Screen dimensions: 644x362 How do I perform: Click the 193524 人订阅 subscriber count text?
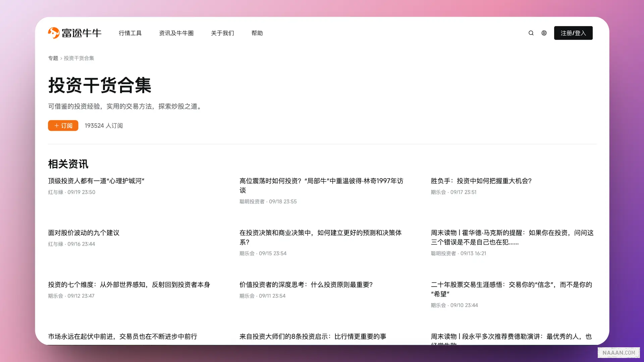104,125
